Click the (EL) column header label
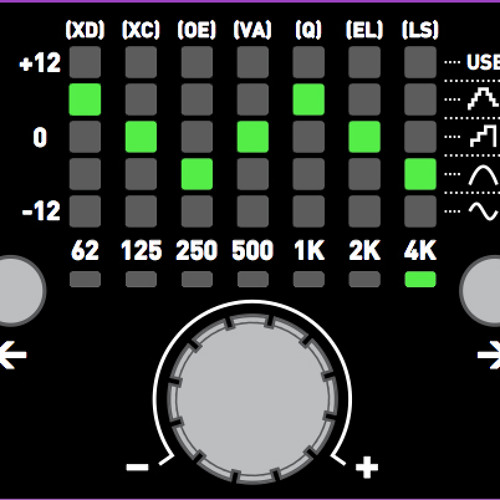This screenshot has width=500, height=500. click(364, 30)
